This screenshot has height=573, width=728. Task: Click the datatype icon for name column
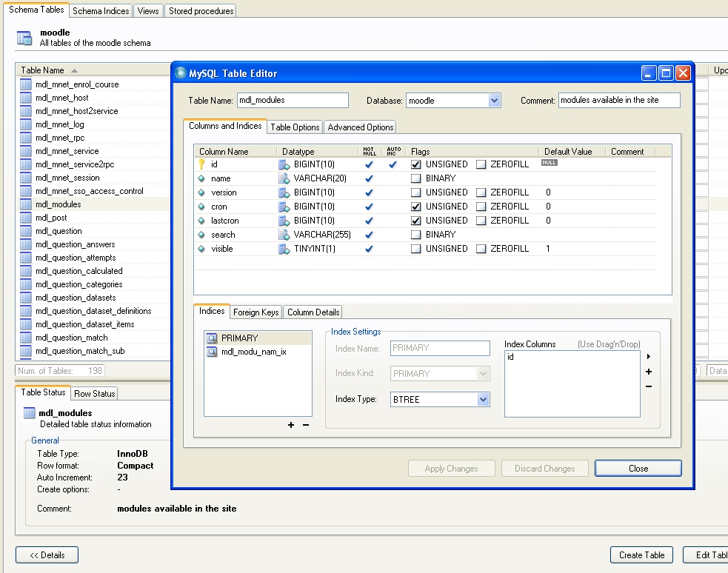284,178
